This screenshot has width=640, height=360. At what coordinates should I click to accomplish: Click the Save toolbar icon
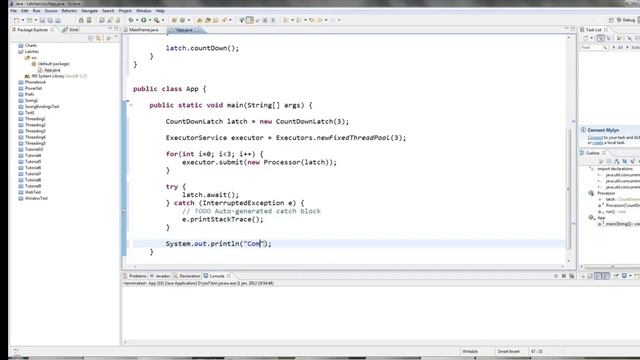coord(42,20)
